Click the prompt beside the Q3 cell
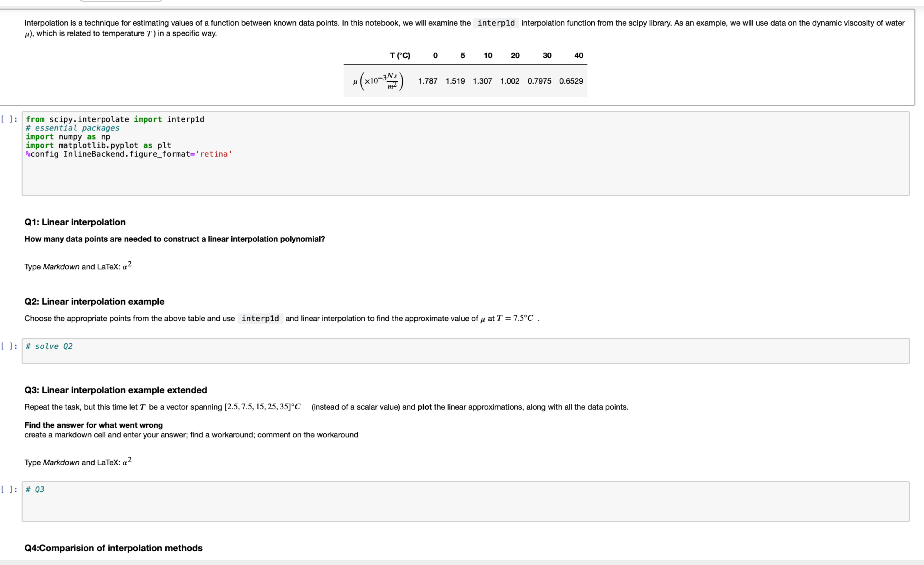The image size is (924, 565). (x=9, y=489)
